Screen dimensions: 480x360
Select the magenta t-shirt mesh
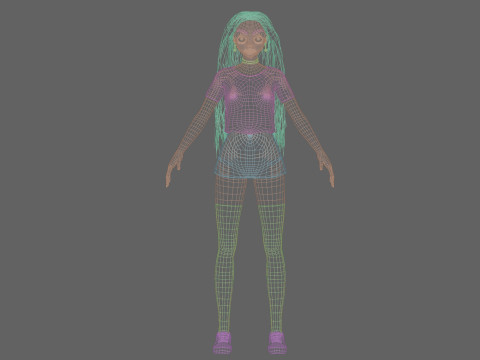250,100
